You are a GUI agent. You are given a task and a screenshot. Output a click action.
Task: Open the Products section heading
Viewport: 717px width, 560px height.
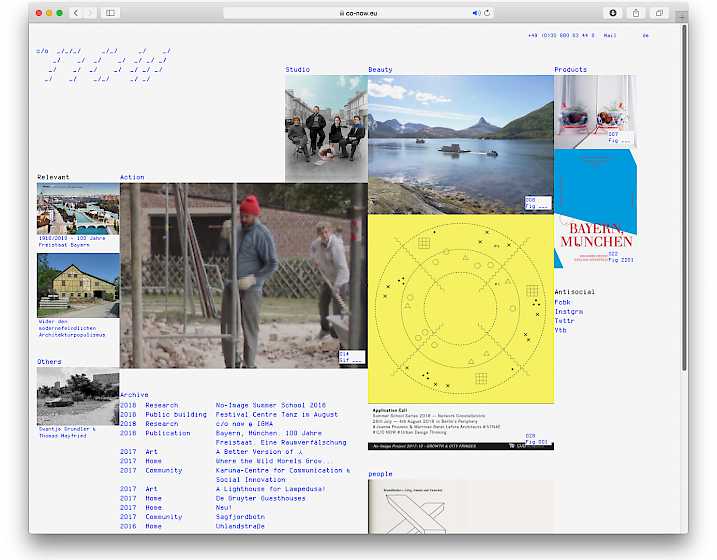(x=570, y=69)
